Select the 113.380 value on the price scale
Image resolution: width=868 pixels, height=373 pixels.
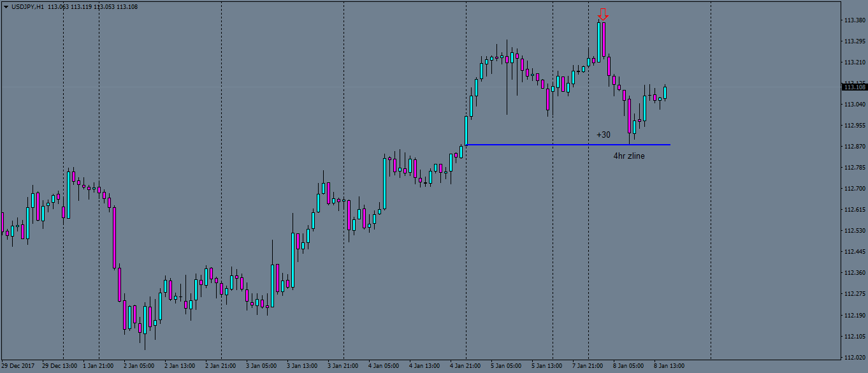click(854, 20)
